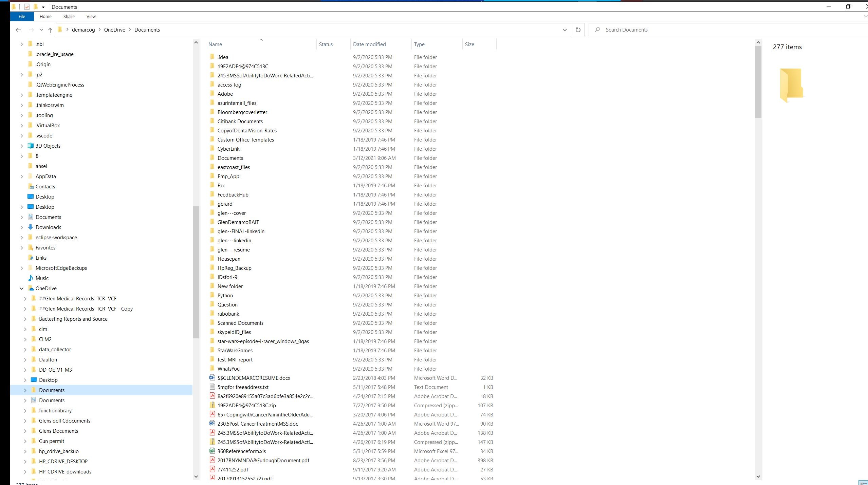The width and height of the screenshot is (868, 485).
Task: Click demarcog in breadcrumb path
Action: tap(83, 30)
